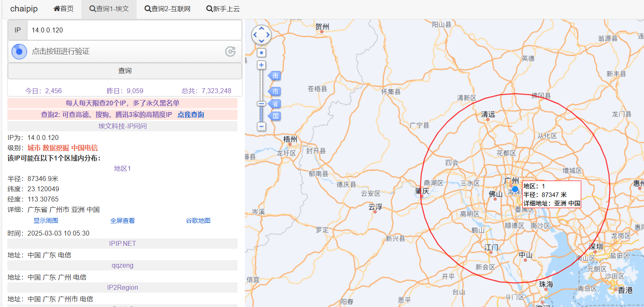644x307 pixels.
Task: Click the round dot button under the pan control
Action: tap(261, 53)
